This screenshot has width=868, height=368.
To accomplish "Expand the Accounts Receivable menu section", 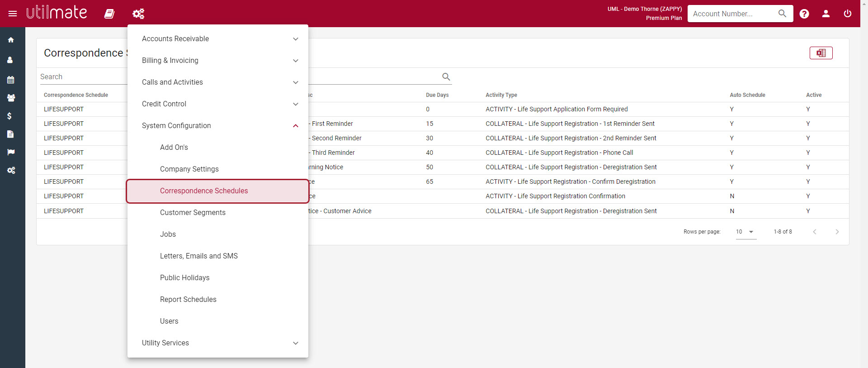I will (217, 39).
